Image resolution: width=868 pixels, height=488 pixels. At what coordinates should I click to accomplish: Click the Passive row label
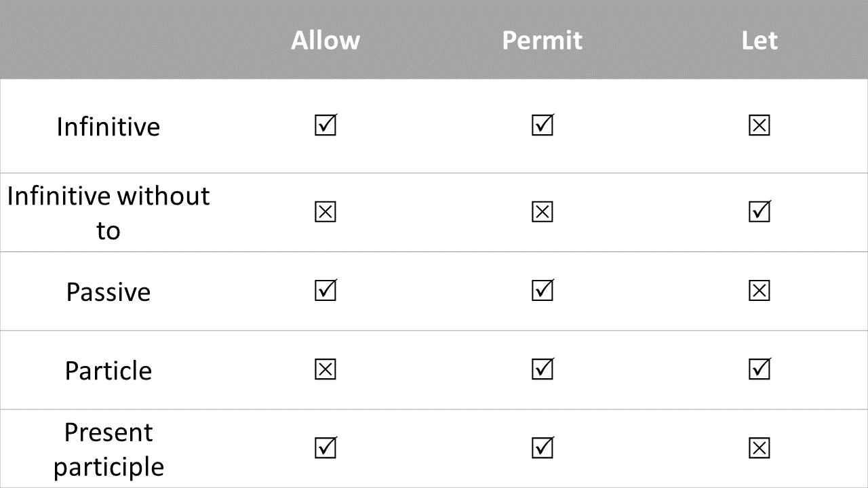click(108, 292)
